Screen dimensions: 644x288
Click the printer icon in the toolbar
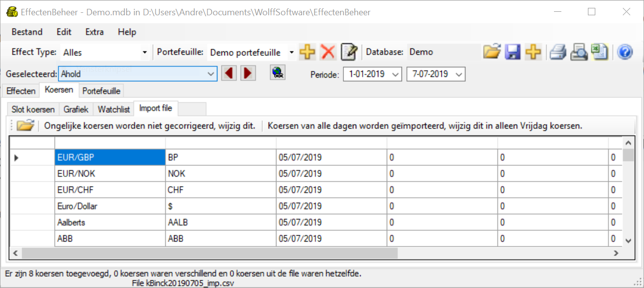(558, 52)
